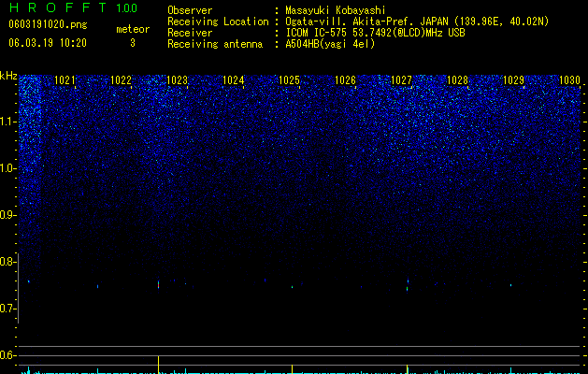Click the yellow intensity spike below 1025
The width and height of the screenshot is (588, 374).
[292, 368]
